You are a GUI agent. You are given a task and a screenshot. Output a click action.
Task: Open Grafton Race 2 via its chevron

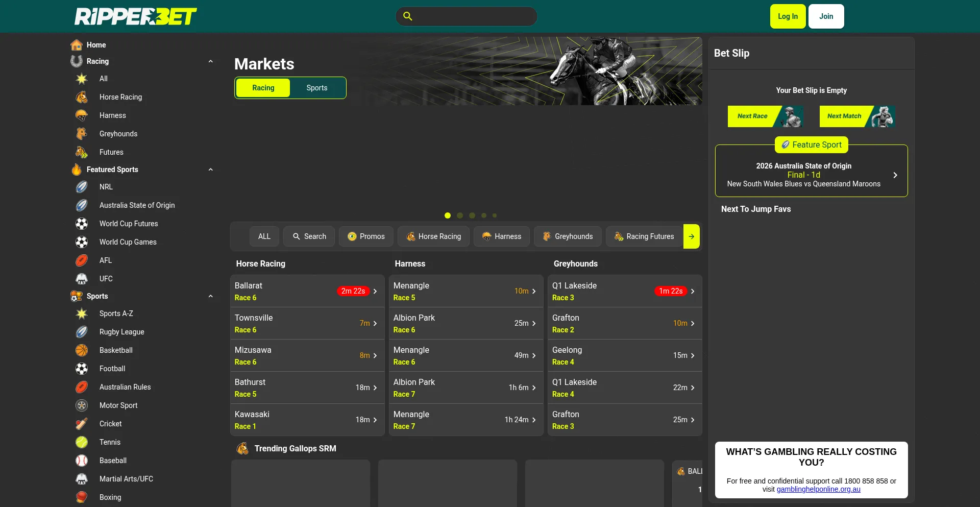(693, 323)
